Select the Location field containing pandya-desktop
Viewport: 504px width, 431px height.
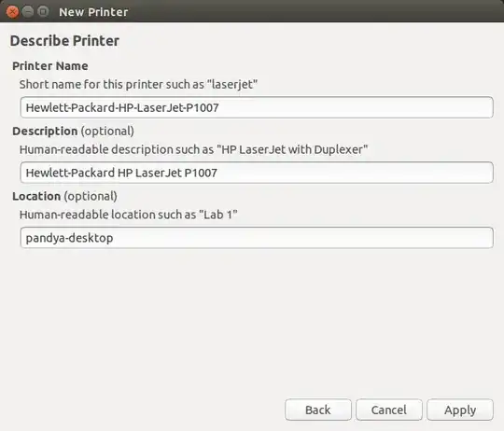pos(257,238)
